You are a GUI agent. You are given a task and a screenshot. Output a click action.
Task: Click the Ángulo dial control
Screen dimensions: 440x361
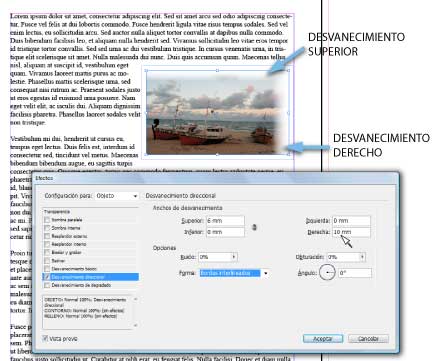pyautogui.click(x=327, y=272)
